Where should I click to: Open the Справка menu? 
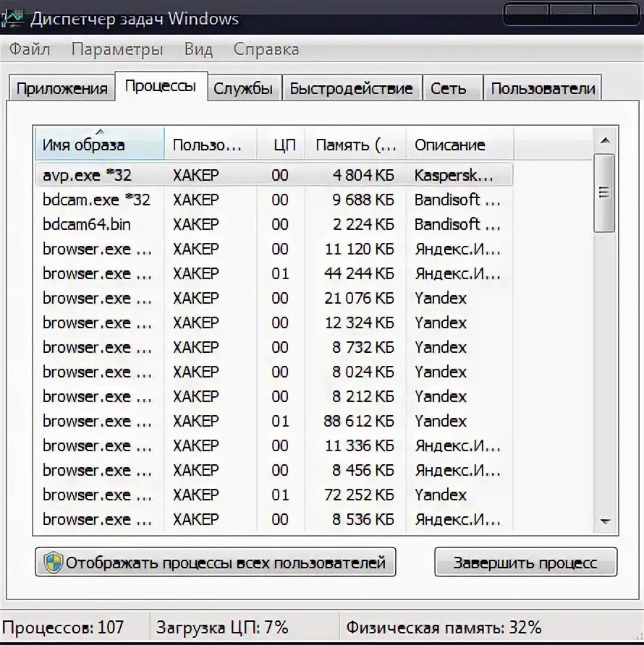[266, 49]
